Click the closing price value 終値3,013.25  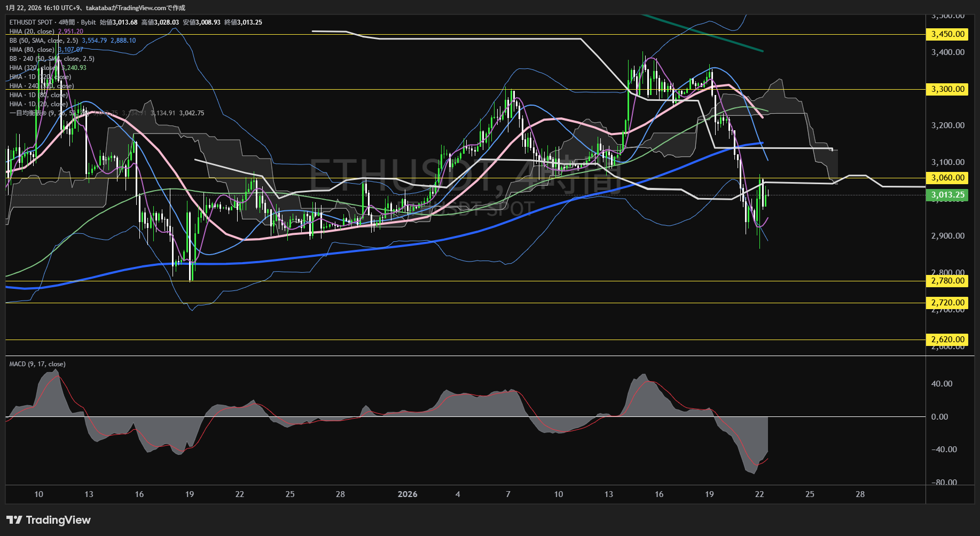[x=243, y=22]
